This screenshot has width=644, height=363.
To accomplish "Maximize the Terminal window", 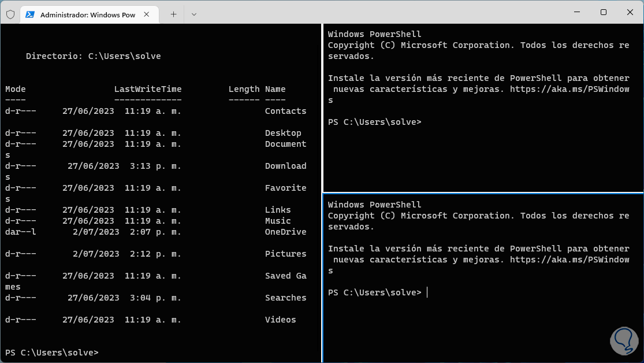I will pyautogui.click(x=603, y=12).
